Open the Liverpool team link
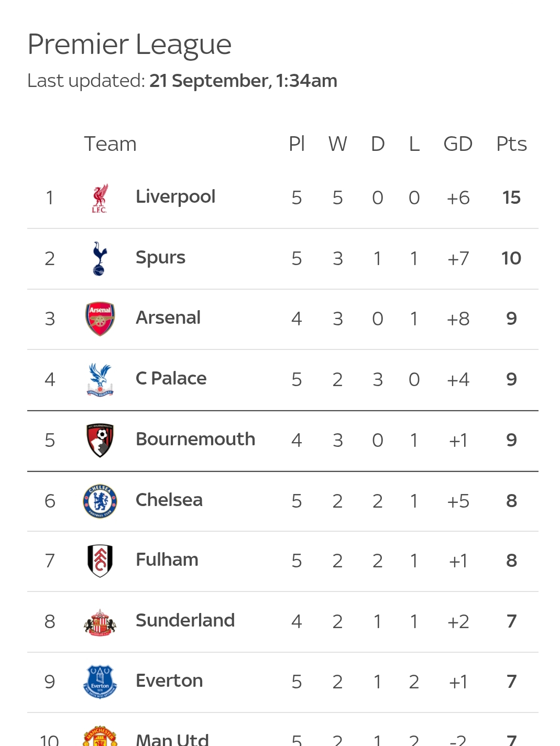Screen dimensions: 560x746 pyautogui.click(x=175, y=197)
